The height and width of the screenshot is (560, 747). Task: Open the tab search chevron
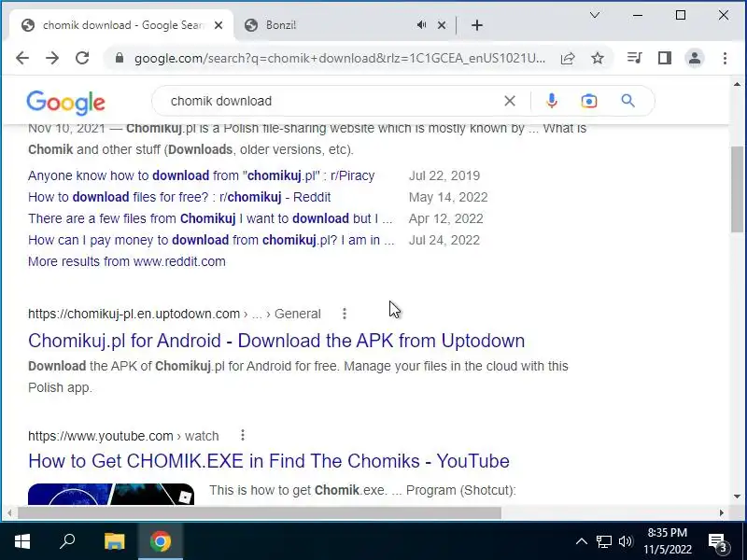coord(595,15)
